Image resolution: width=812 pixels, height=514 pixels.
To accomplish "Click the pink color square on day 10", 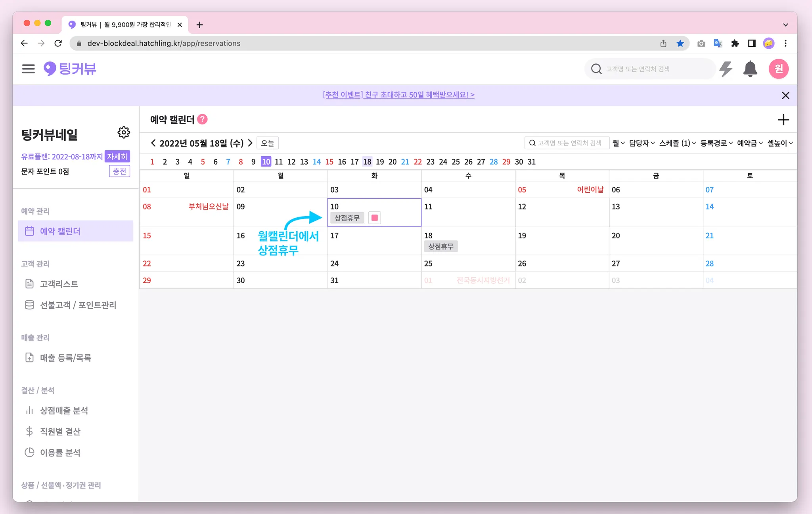I will pyautogui.click(x=374, y=218).
